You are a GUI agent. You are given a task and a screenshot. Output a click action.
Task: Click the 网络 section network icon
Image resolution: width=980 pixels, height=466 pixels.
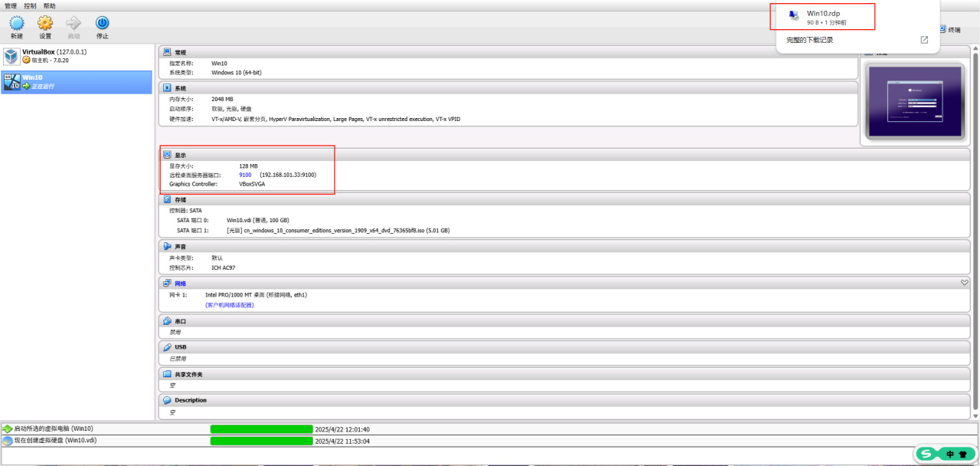(x=167, y=284)
